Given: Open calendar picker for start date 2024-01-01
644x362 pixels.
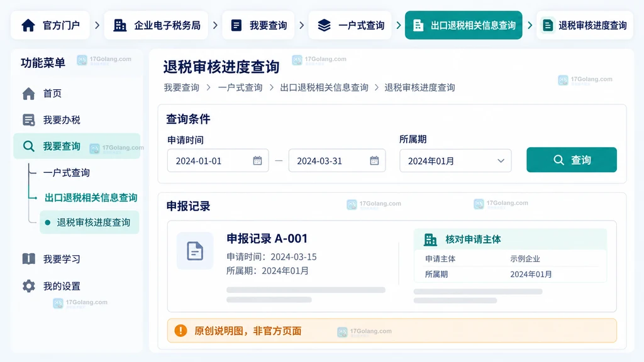Looking at the screenshot, I should pos(257,160).
